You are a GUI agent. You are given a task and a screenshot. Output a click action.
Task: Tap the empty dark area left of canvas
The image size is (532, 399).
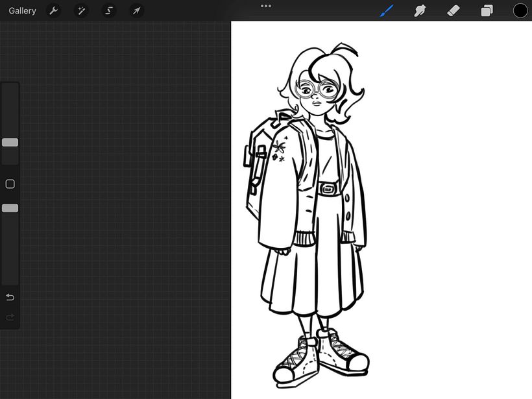pos(123,208)
